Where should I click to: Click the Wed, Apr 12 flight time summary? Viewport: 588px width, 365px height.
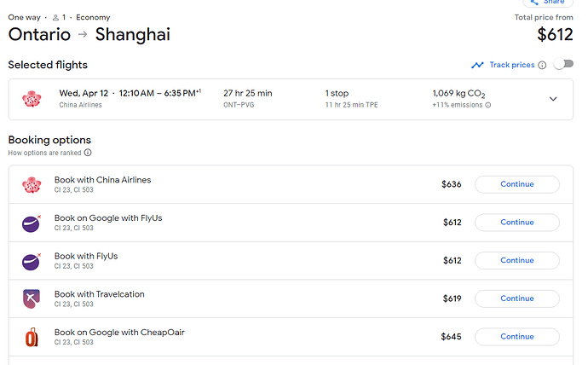(x=130, y=93)
